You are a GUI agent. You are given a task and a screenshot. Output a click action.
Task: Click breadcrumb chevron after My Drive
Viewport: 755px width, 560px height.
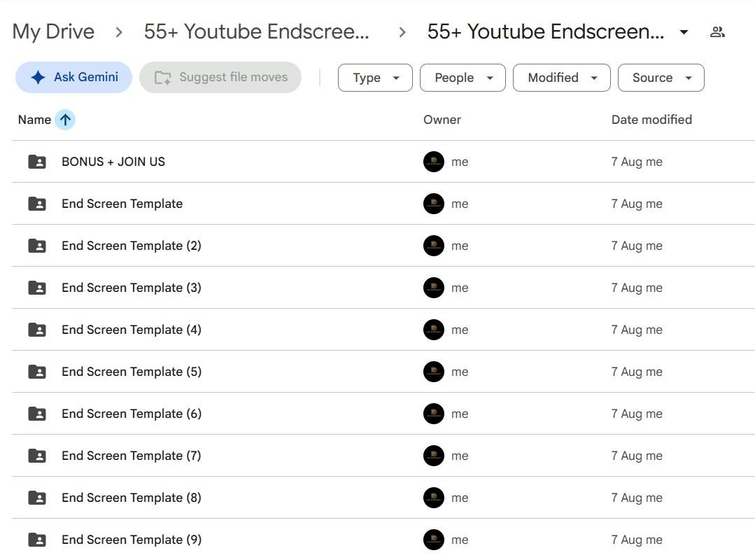pos(119,32)
